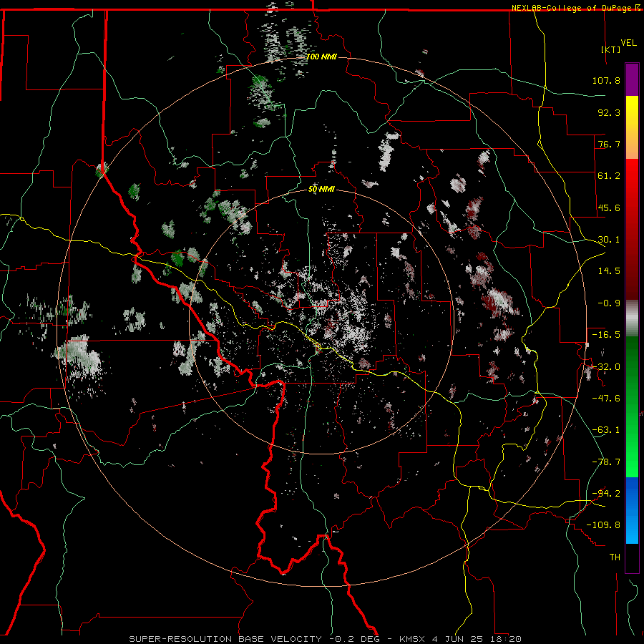This screenshot has height=644, width=644.
Task: Click the 107.8 velocity scale value
Action: click(x=606, y=80)
